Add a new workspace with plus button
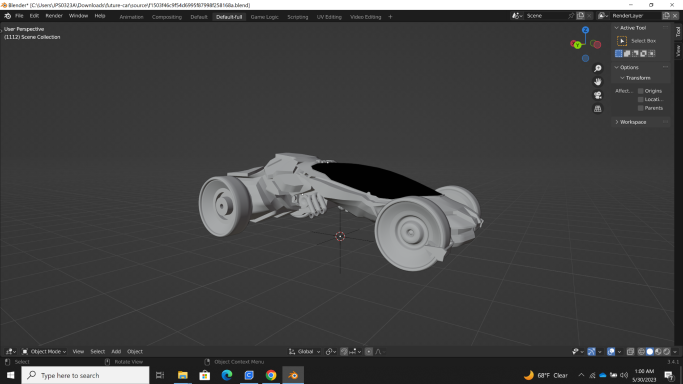This screenshot has width=683, height=384. point(390,17)
